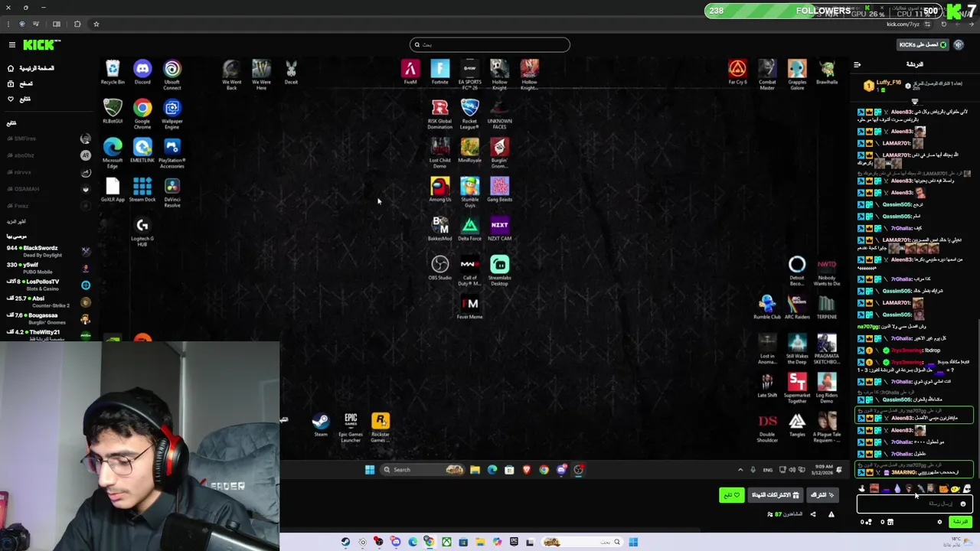Screen dimensions: 980x551
Task: Open Discord desktop shortcut
Action: pos(142,73)
